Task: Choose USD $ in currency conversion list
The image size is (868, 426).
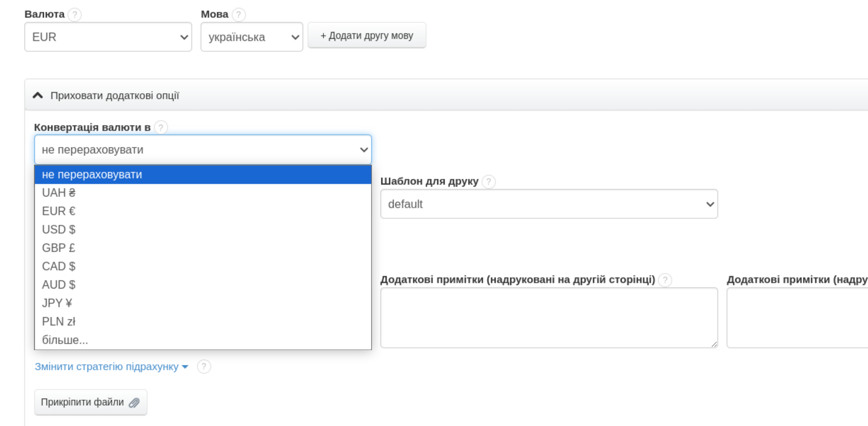Action: click(x=59, y=230)
